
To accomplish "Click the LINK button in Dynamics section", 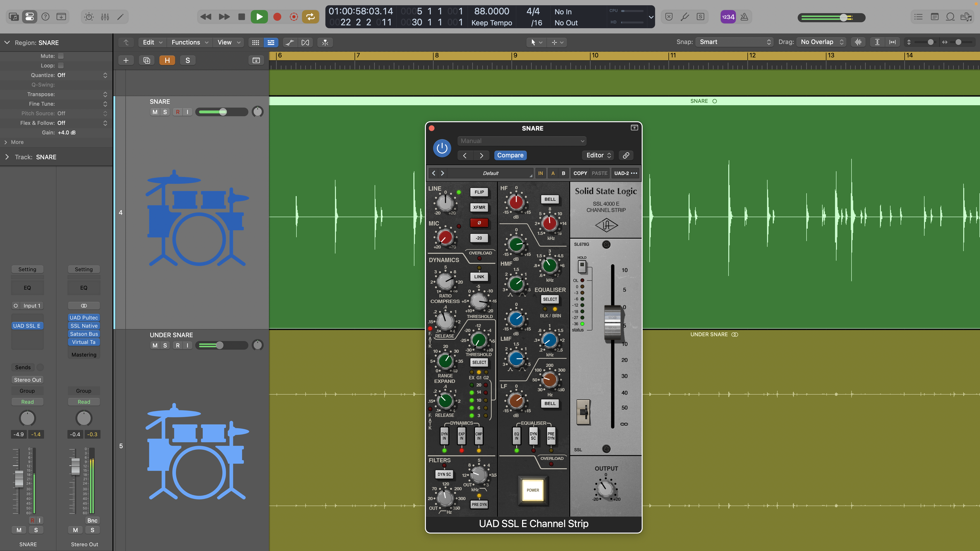I will pos(479,277).
